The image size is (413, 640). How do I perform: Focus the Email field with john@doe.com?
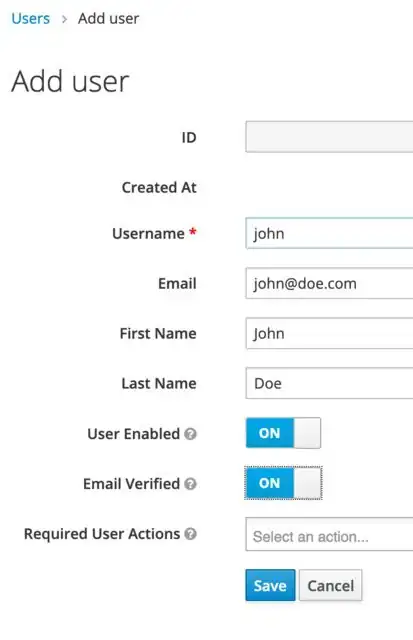pos(329,283)
